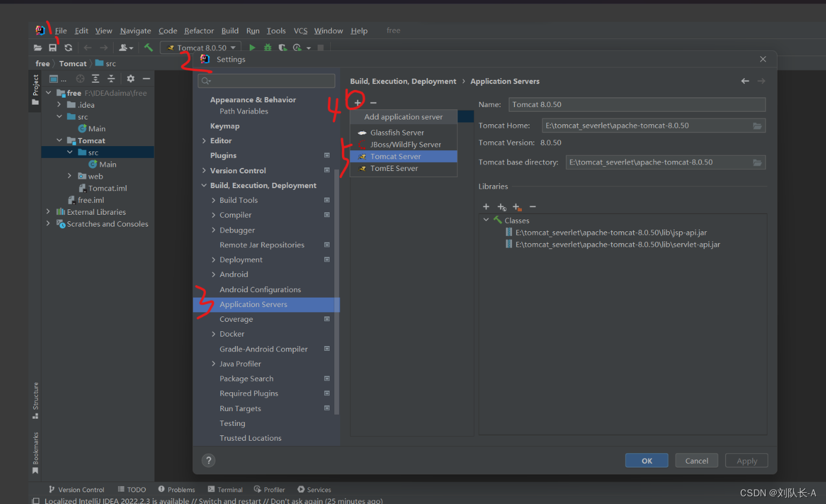The height and width of the screenshot is (504, 826).
Task: Click the green Build hammer icon
Action: [149, 47]
